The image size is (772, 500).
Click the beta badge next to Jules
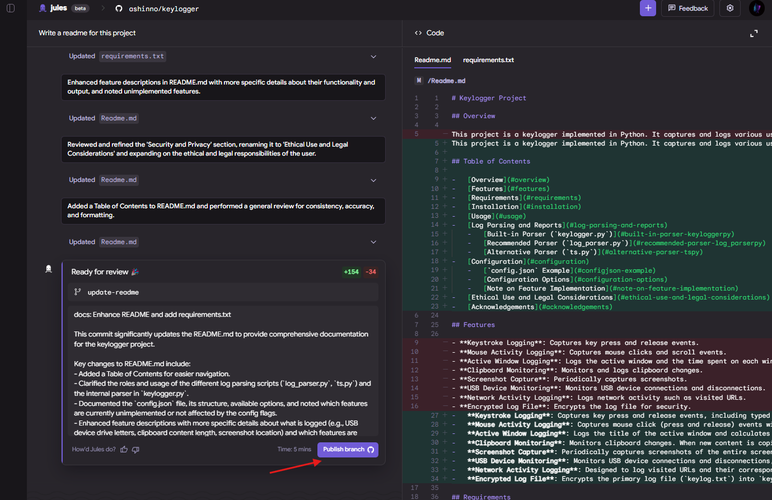80,8
